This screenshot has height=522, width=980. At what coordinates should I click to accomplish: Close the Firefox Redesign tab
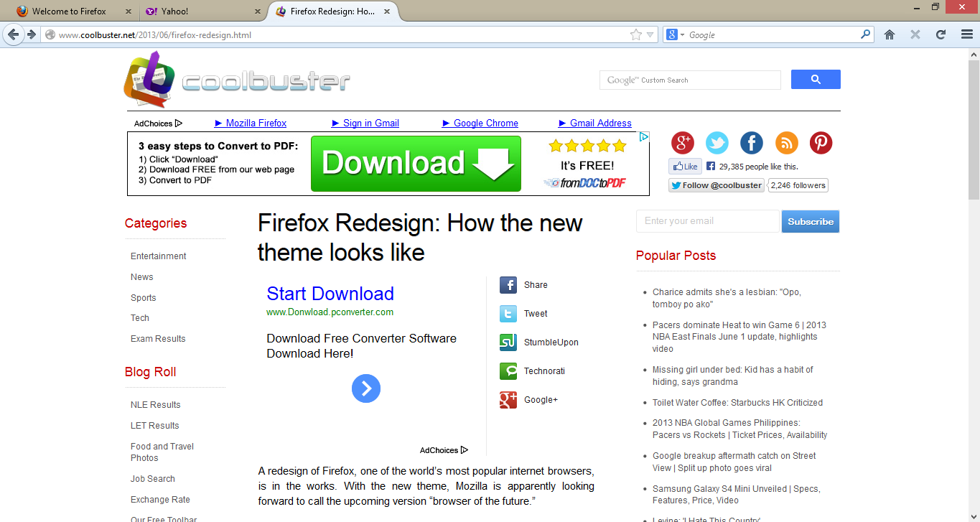coord(388,11)
